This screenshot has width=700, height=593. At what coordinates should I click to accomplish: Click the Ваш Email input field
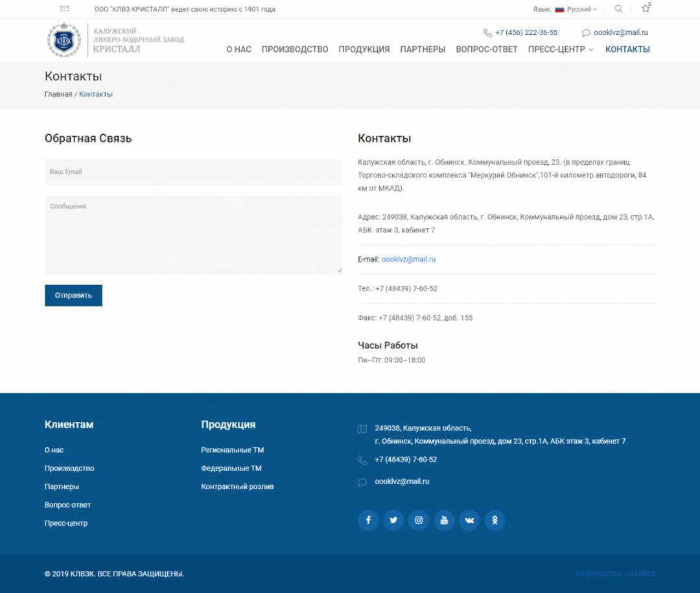click(x=193, y=172)
